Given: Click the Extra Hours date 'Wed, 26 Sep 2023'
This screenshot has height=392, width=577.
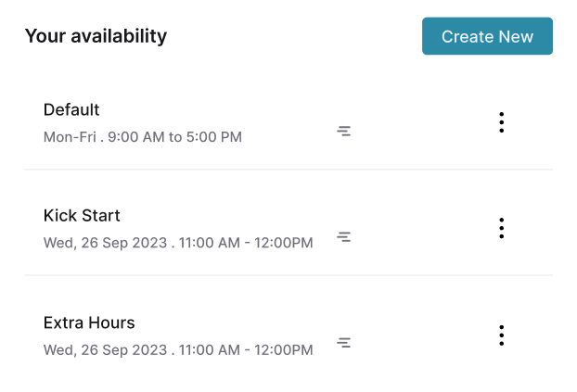Looking at the screenshot, I should pos(103,350).
